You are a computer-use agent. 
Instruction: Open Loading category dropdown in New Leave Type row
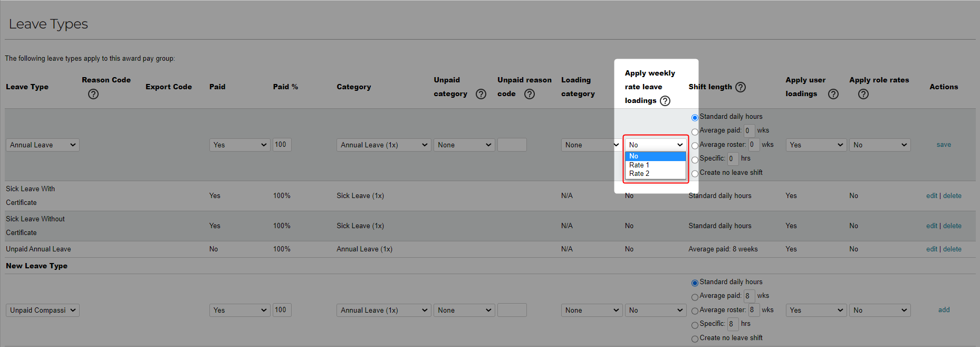592,310
